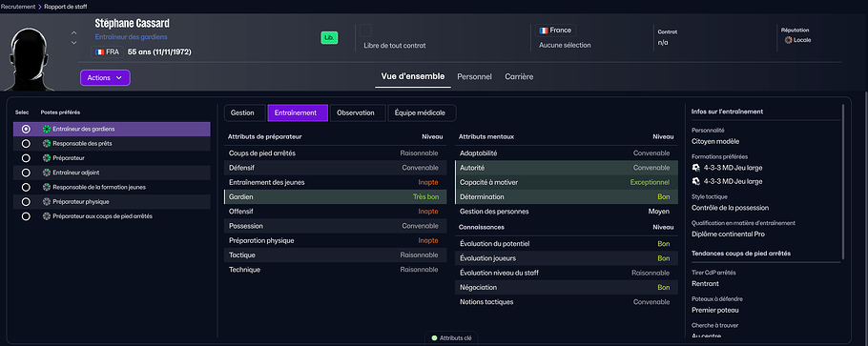
Task: Click the second 4-3-3 MD Jeu large formation icon
Action: pyautogui.click(x=696, y=181)
